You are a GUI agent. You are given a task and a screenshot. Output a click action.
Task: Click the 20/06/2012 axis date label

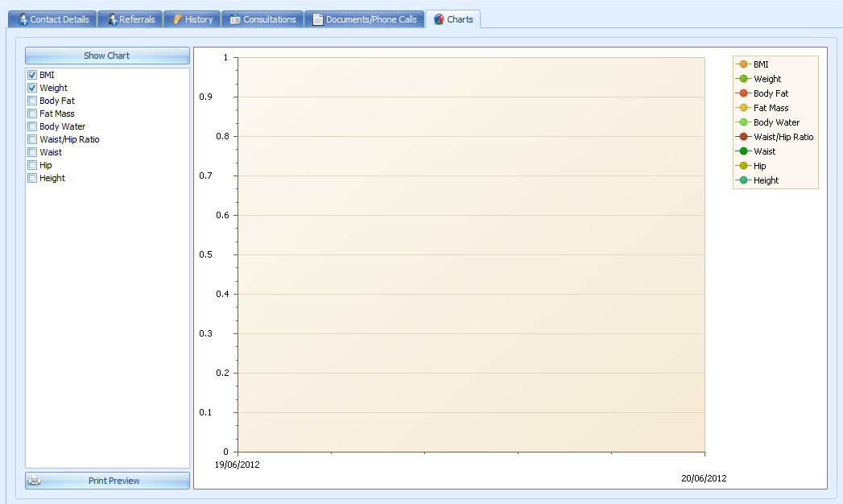(x=704, y=478)
